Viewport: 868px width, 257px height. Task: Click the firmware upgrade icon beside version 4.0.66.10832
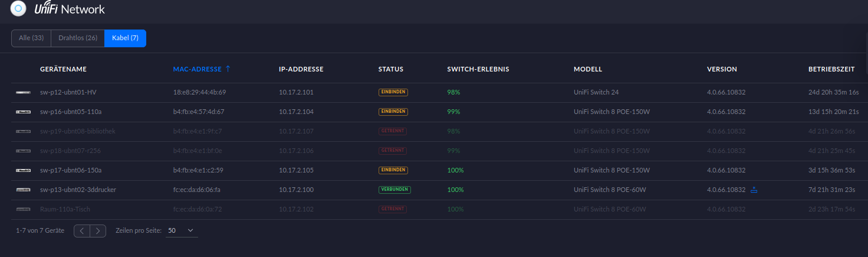pos(754,190)
